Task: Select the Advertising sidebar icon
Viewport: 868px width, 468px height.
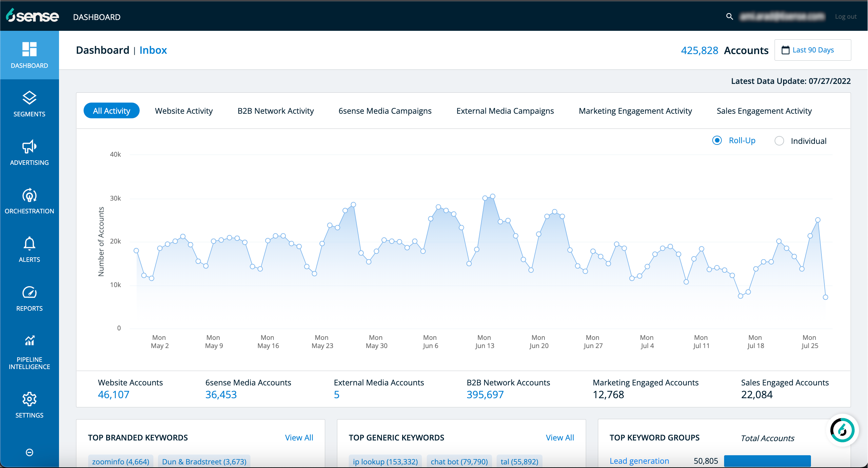Action: click(x=29, y=152)
